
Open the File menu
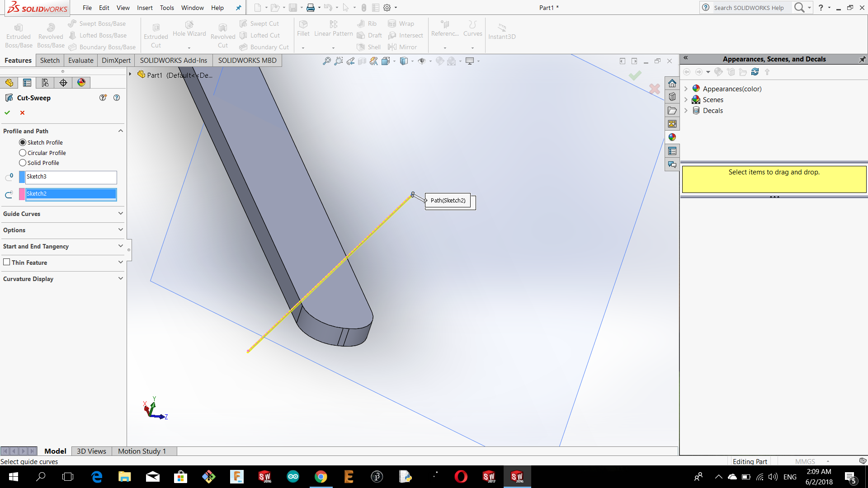point(87,8)
